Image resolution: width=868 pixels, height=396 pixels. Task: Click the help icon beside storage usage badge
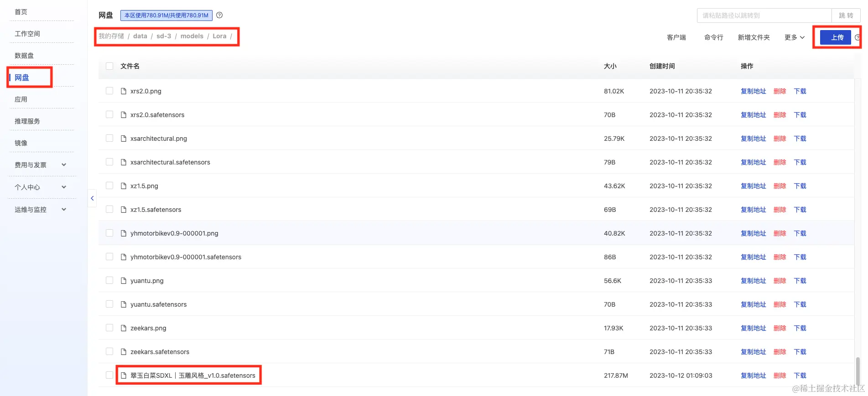[x=219, y=15]
